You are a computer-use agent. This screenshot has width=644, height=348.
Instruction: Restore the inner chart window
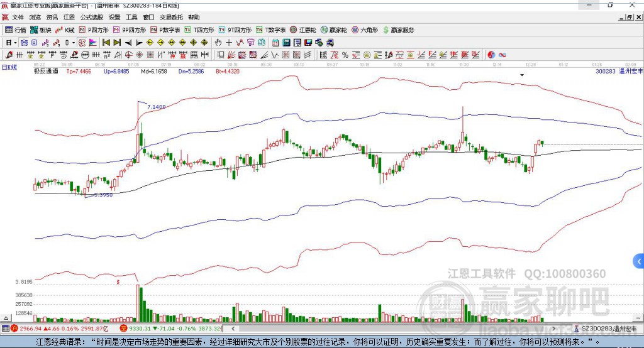point(630,17)
